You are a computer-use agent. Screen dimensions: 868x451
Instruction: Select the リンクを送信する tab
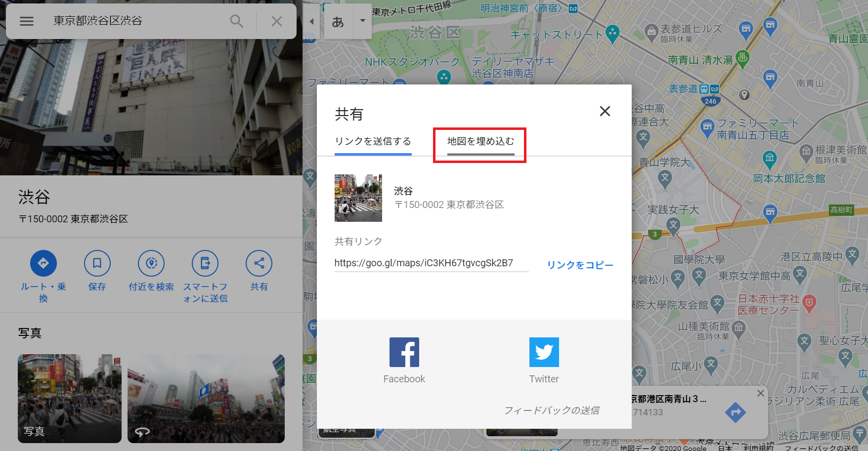373,141
